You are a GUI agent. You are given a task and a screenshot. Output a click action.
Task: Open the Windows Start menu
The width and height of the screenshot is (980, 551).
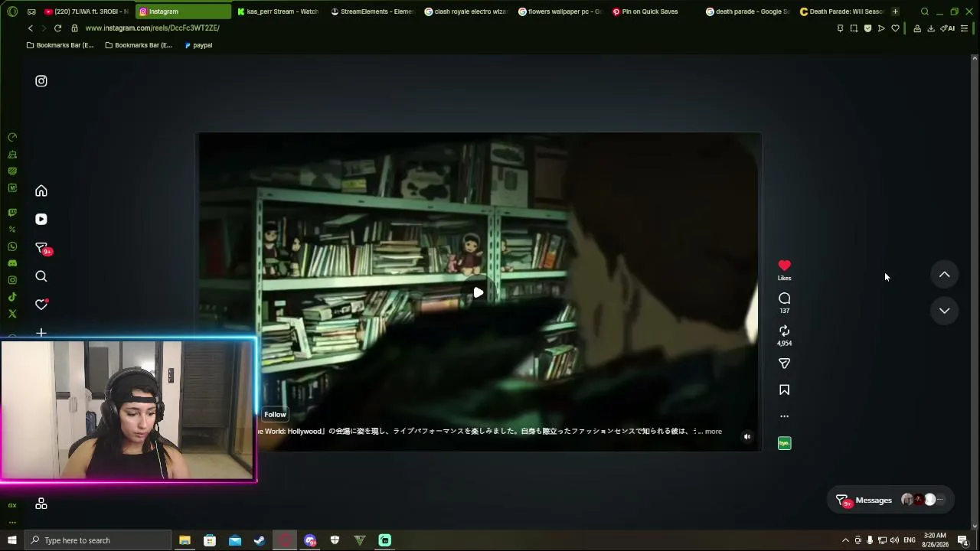click(x=11, y=540)
